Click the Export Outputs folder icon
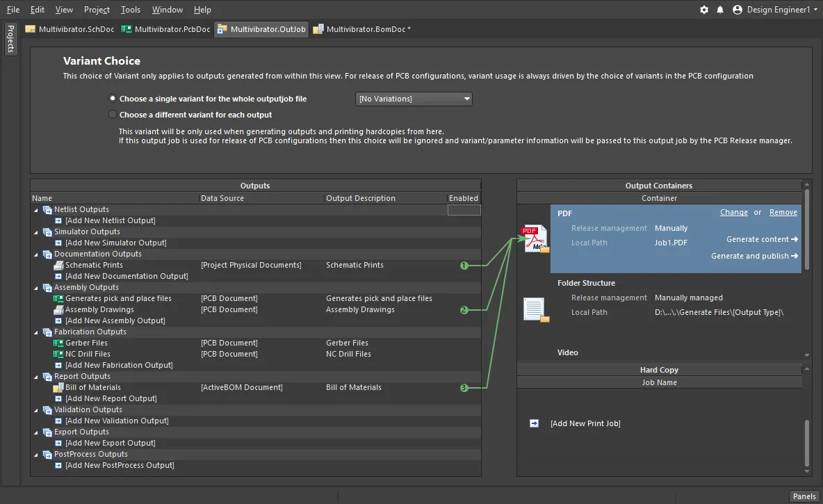823x504 pixels. [47, 432]
